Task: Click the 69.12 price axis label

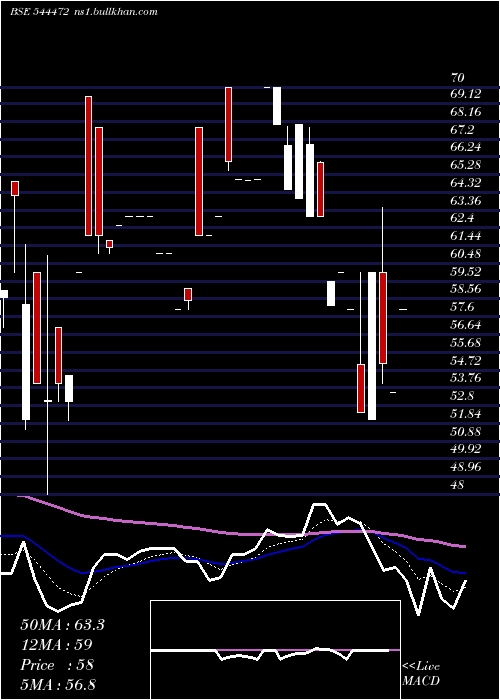Action: tap(466, 94)
